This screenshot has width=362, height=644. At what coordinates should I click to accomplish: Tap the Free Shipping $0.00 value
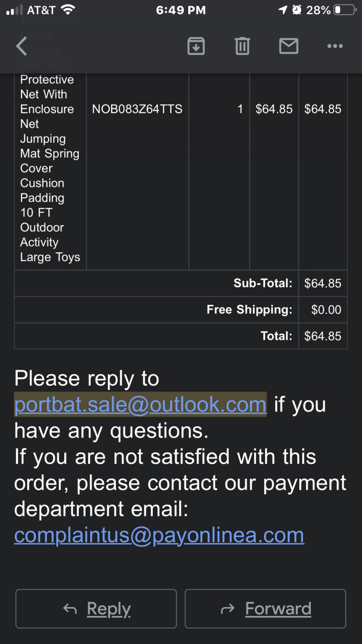click(326, 310)
